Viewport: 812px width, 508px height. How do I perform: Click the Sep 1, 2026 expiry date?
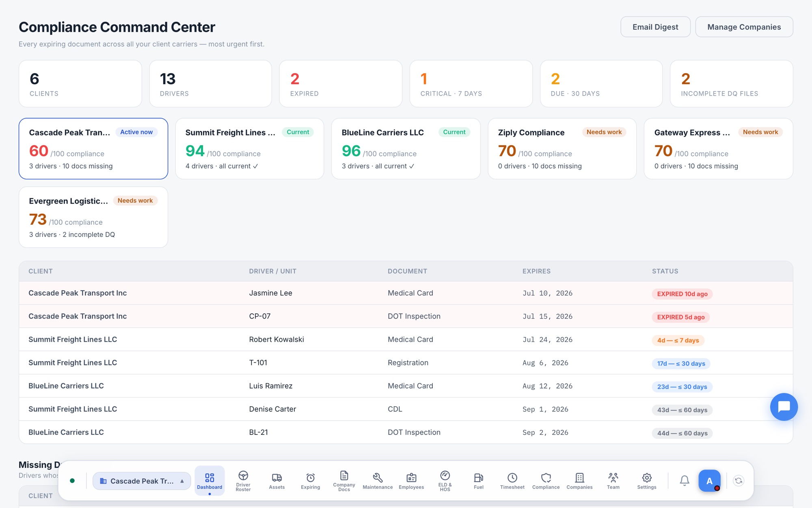point(545,409)
